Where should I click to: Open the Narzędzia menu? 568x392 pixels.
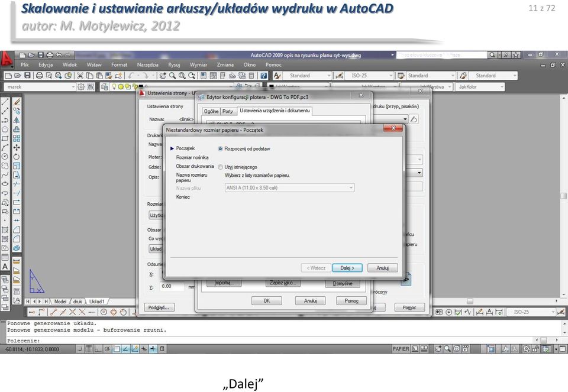click(x=147, y=65)
